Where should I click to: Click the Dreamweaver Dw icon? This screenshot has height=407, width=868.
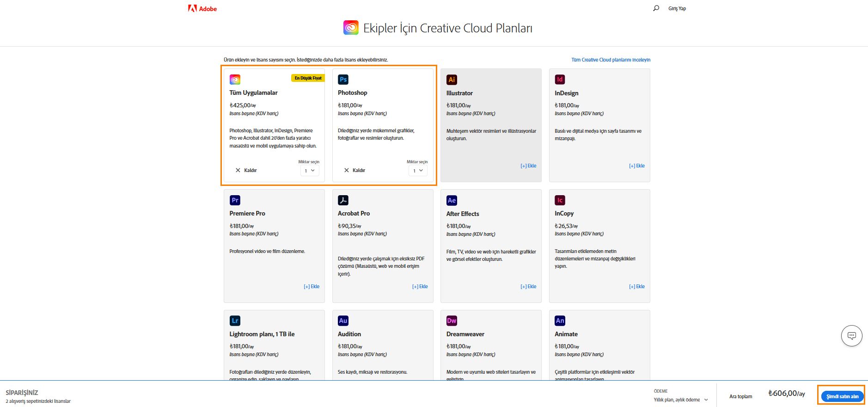[x=452, y=321]
